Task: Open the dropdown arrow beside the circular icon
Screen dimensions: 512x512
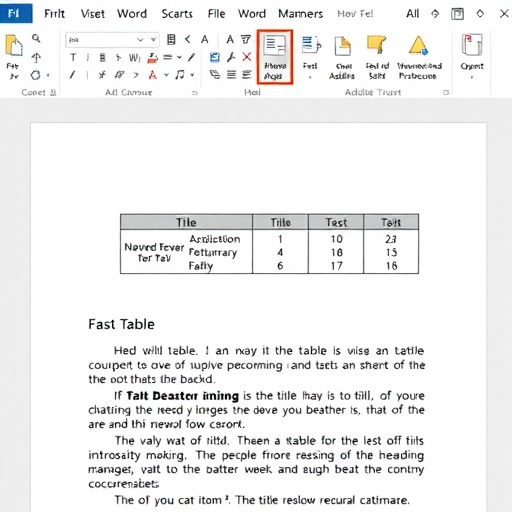Action: pyautogui.click(x=48, y=75)
